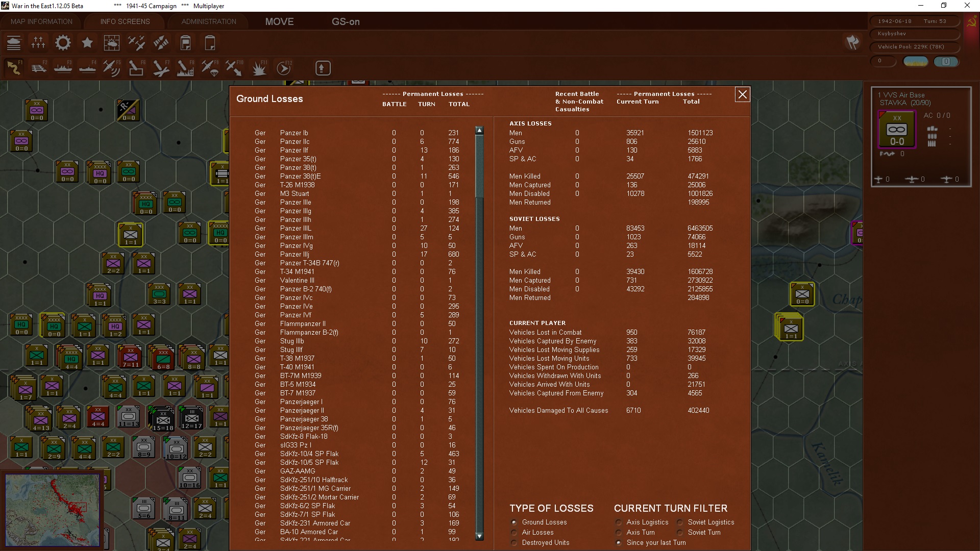Select Axis Turn filter
Viewport: 980px width, 551px height.
(619, 532)
